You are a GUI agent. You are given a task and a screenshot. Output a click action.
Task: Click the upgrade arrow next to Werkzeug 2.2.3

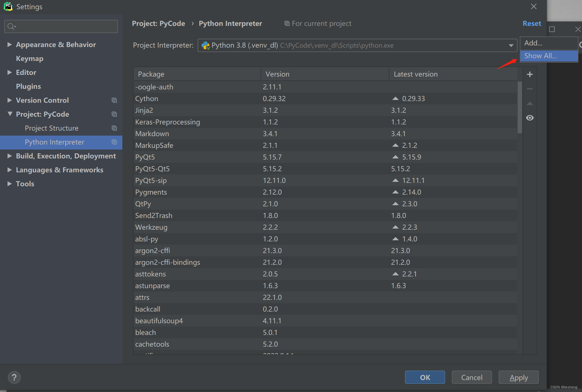tap(395, 227)
